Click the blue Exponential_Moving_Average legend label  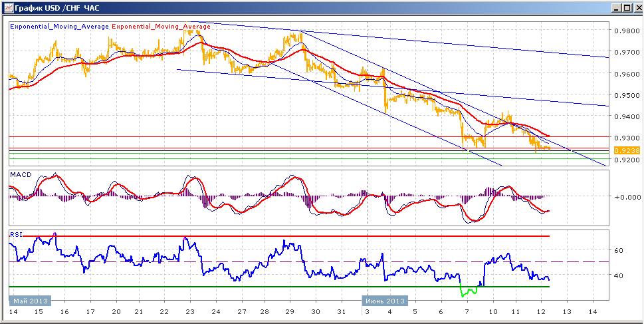[x=59, y=27]
